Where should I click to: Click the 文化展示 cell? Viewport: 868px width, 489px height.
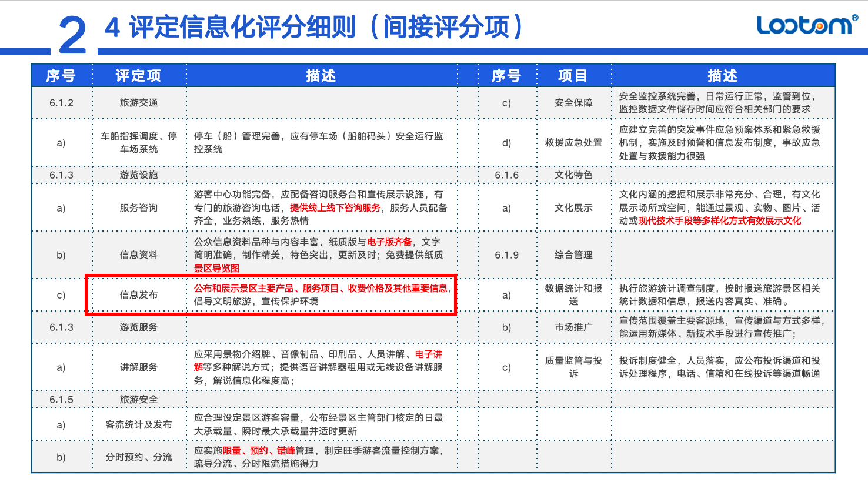573,208
